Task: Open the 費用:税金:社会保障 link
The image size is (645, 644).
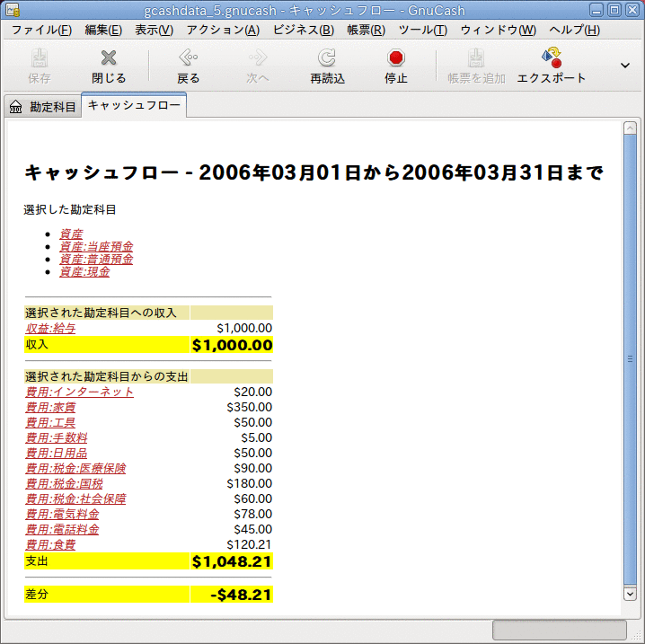Action: point(75,498)
